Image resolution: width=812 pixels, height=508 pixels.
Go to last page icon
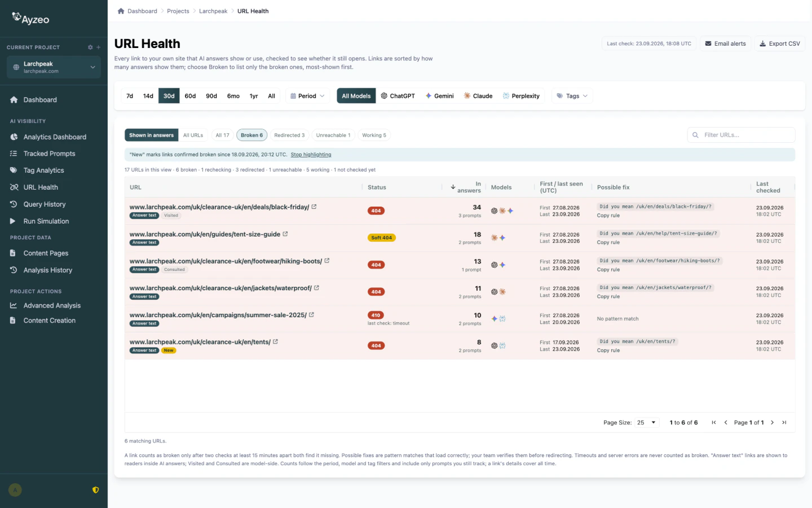pos(784,422)
